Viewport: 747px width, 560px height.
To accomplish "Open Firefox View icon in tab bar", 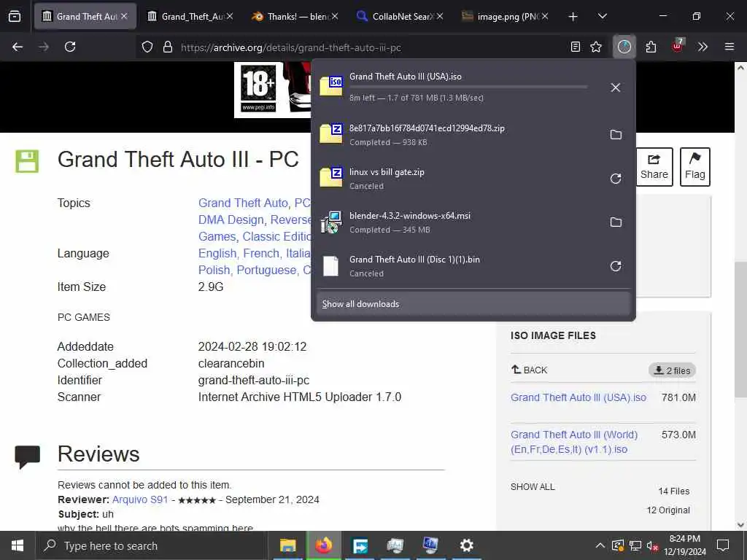I will (15, 17).
